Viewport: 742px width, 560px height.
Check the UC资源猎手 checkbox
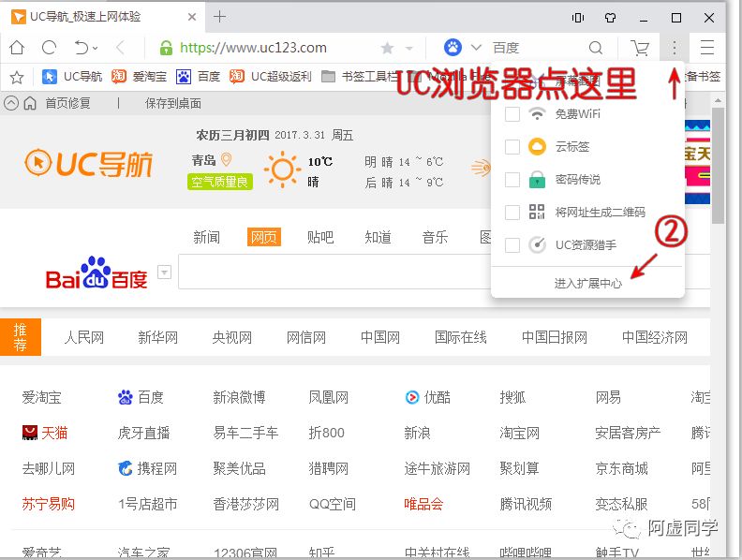click(x=512, y=245)
